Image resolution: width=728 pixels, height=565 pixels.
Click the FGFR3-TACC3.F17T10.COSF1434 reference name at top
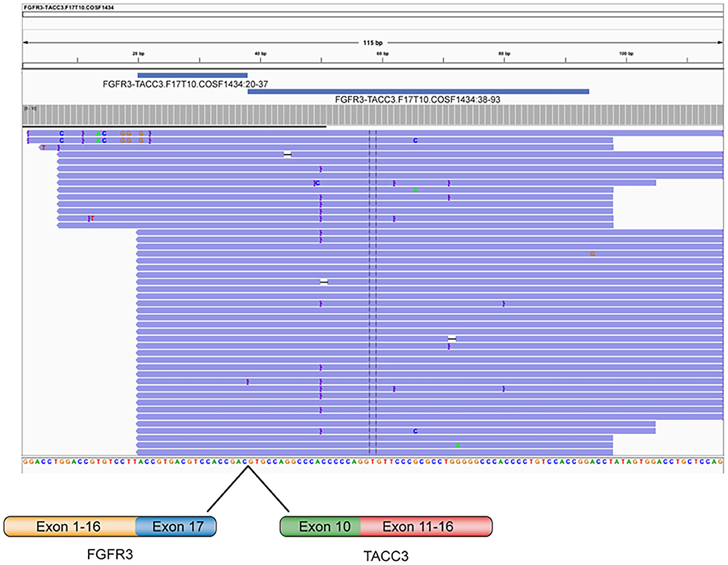[69, 8]
